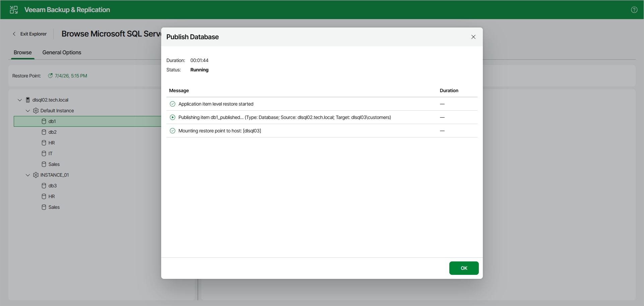
Task: Confirm with the OK button
Action: [x=464, y=268]
